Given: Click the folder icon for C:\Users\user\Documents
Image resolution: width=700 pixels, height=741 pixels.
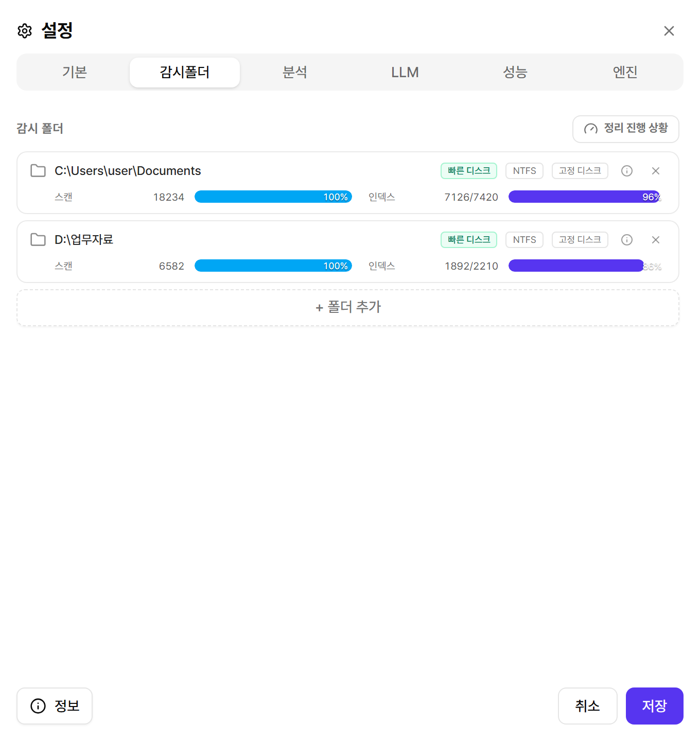Looking at the screenshot, I should pyautogui.click(x=38, y=171).
